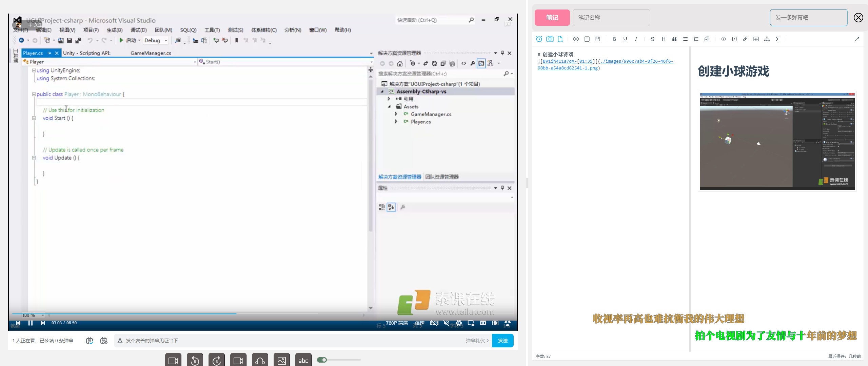This screenshot has width=868, height=366.
Task: Open the 倍速 playback speed menu
Action: [x=419, y=323]
